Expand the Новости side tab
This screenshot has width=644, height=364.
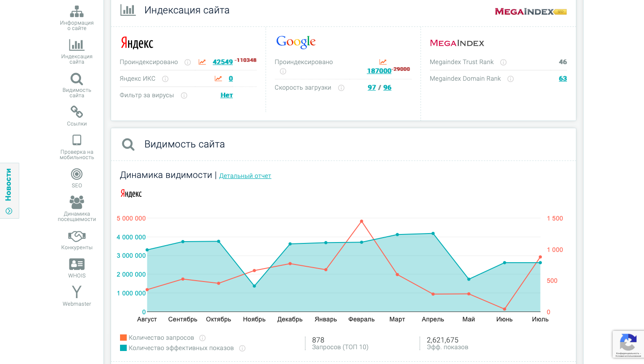tap(9, 191)
